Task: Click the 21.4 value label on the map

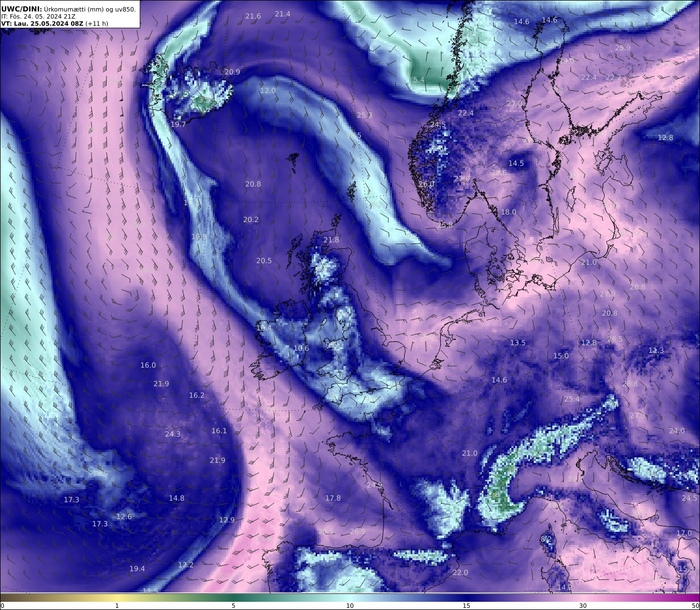Action: point(283,14)
